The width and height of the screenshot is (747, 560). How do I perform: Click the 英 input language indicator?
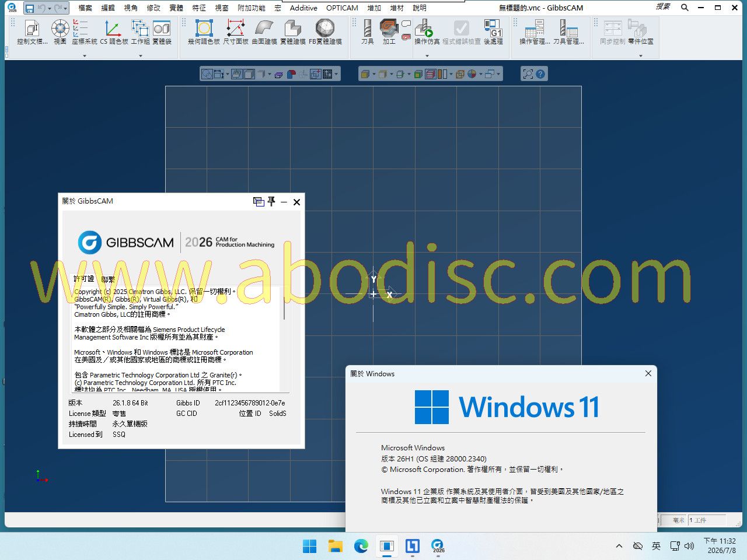(x=656, y=546)
